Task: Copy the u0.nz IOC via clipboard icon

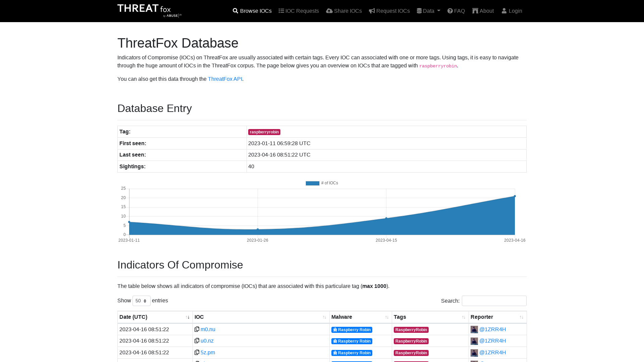Action: pyautogui.click(x=197, y=341)
